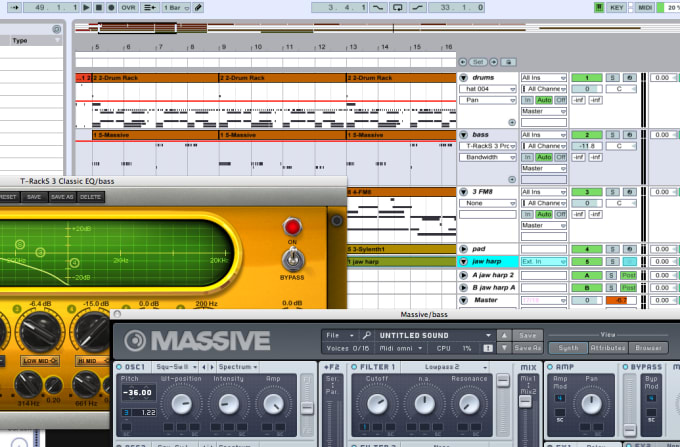Screen dimensions: 680x447
Task: Click the Stop button in transport bar
Action: (x=98, y=7)
